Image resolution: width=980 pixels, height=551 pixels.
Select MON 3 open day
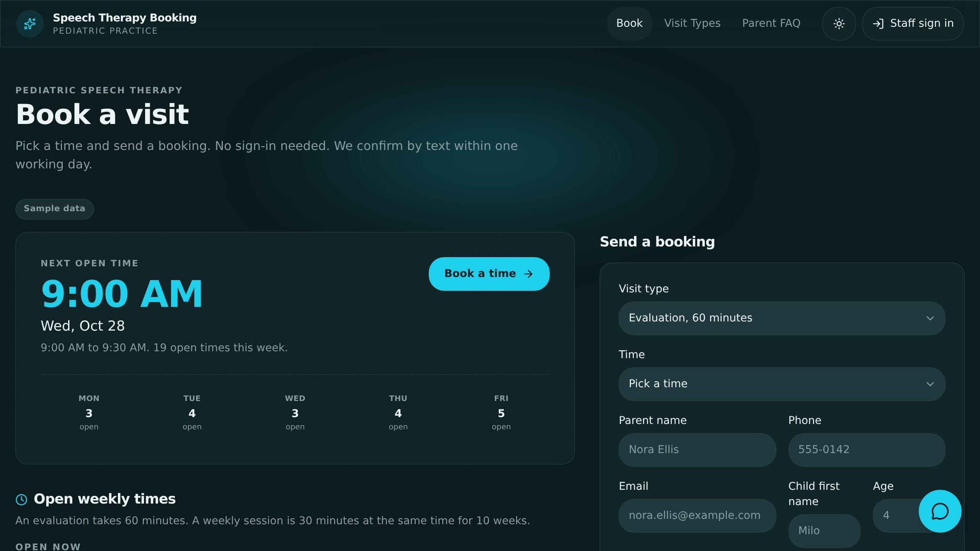point(89,412)
